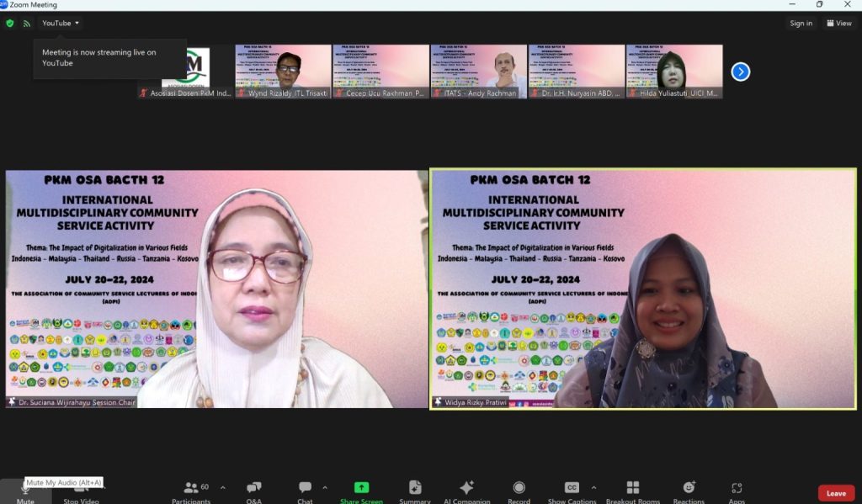Toggle mute on the microphone
The image size is (862, 504).
[25, 492]
